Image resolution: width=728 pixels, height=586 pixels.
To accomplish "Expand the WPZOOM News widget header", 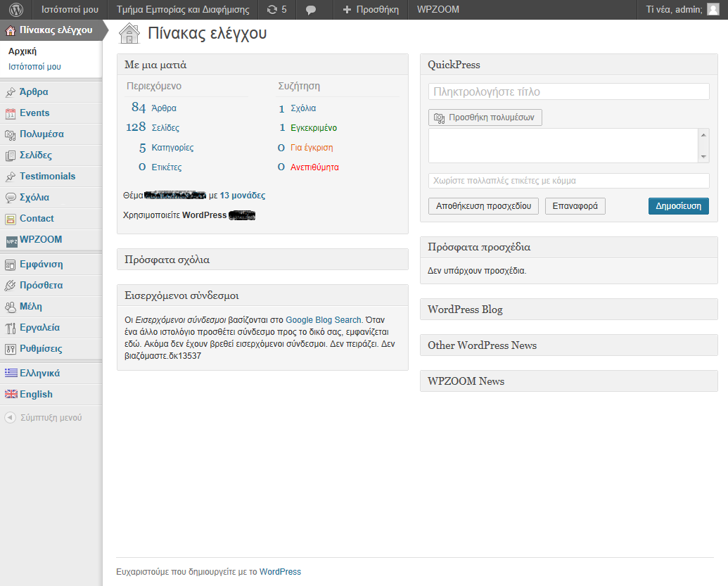I will tap(569, 381).
